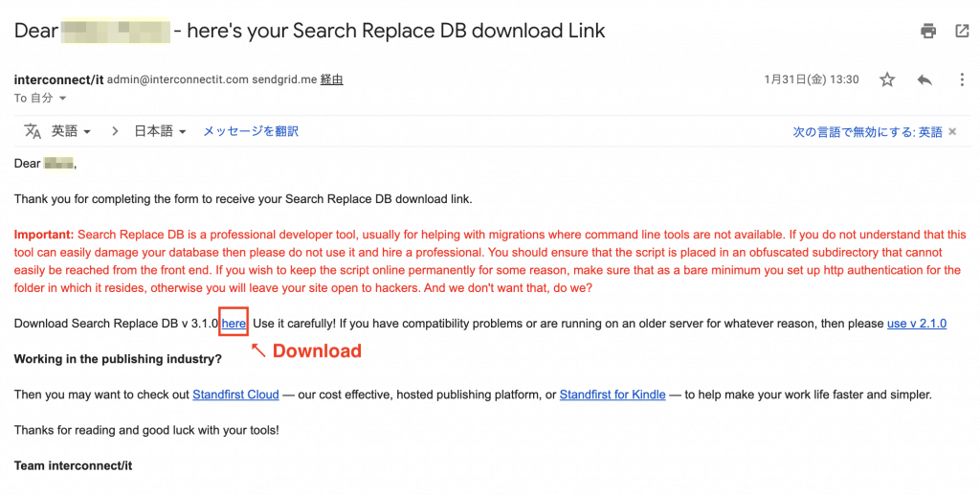Reply using the arrow icon
The height and width of the screenshot is (496, 980).
pyautogui.click(x=924, y=79)
